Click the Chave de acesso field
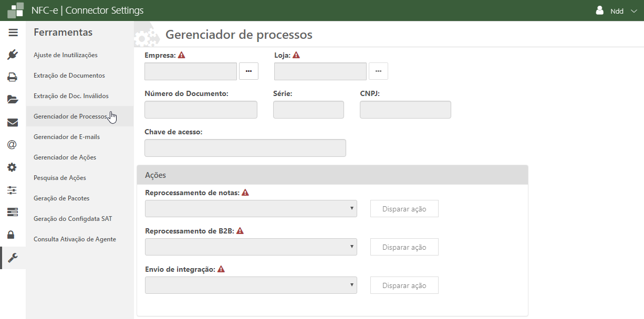644x319 pixels. pos(245,148)
